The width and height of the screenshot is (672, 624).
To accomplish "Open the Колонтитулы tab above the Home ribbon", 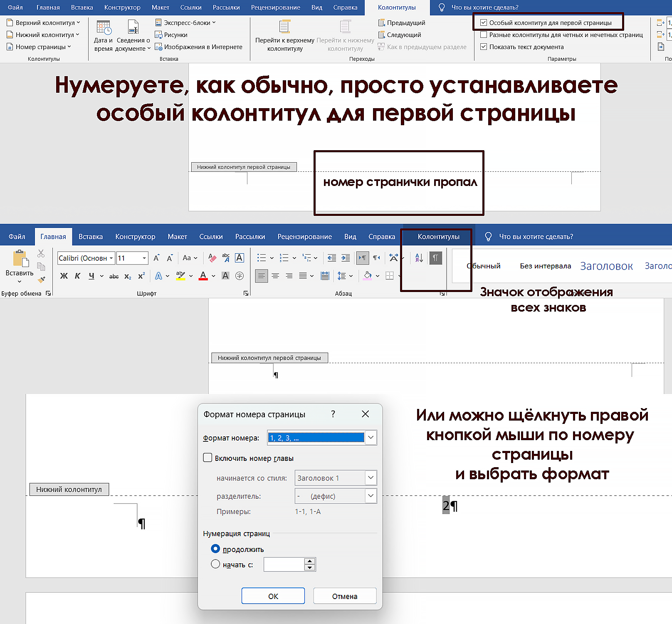I will (439, 237).
